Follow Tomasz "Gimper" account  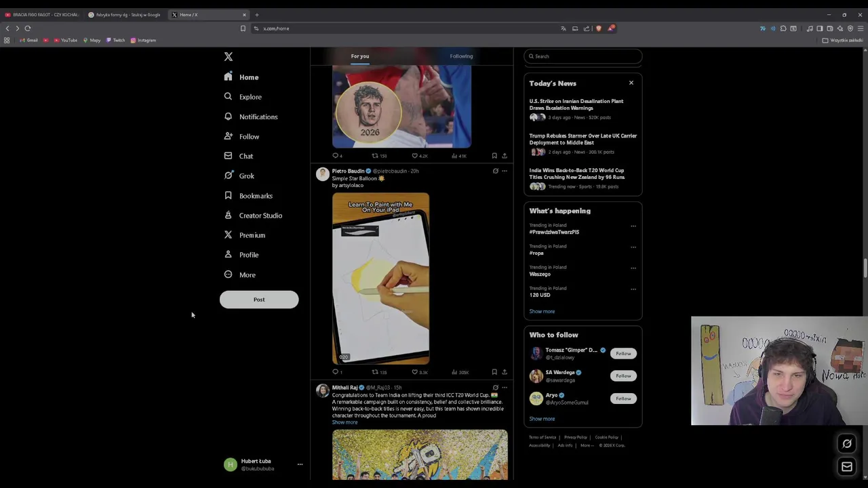[x=623, y=353]
